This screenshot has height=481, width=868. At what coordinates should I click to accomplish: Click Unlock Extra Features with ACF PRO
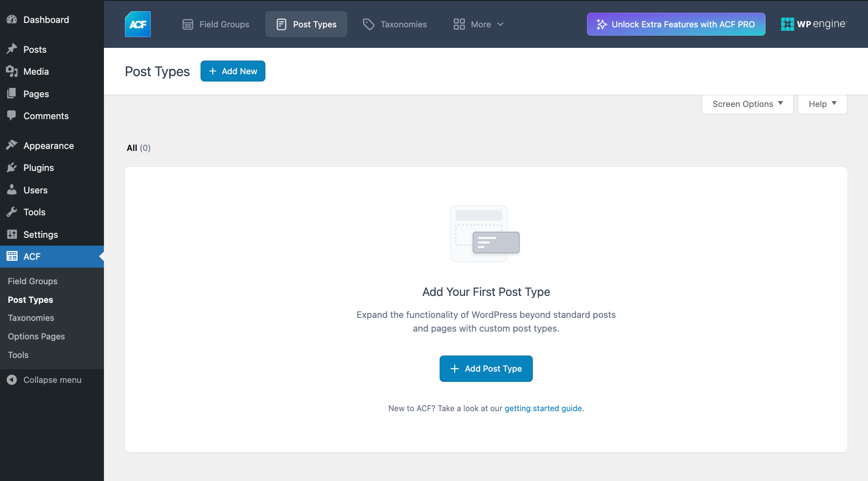[x=676, y=24]
